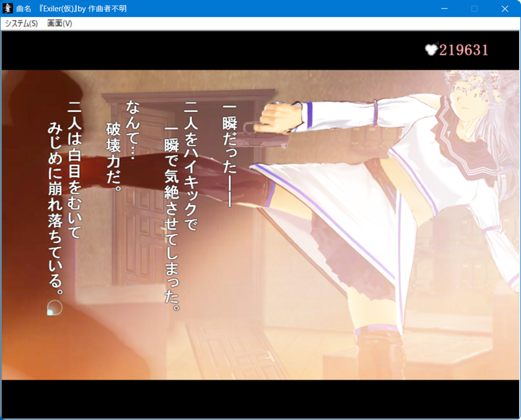Click the line 二人は白目をむいて
The width and height of the screenshot is (521, 420).
(x=75, y=170)
